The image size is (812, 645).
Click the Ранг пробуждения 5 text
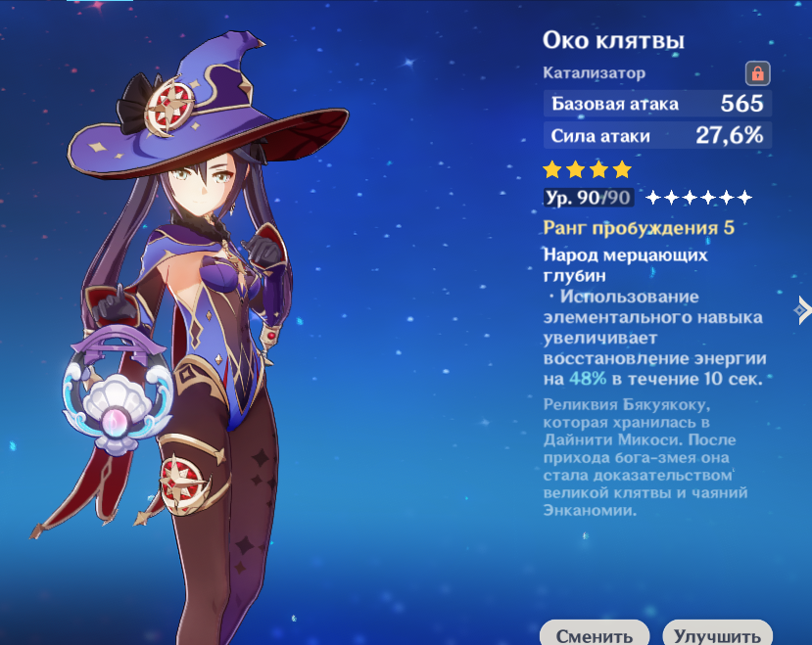(639, 228)
